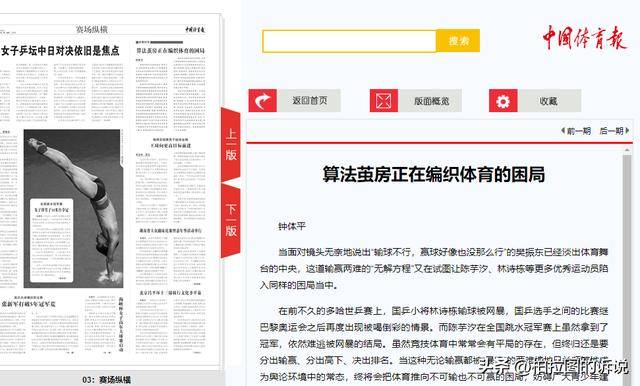The height and width of the screenshot is (386, 640).
Task: Click the red gear favorites icon
Action: click(x=503, y=100)
